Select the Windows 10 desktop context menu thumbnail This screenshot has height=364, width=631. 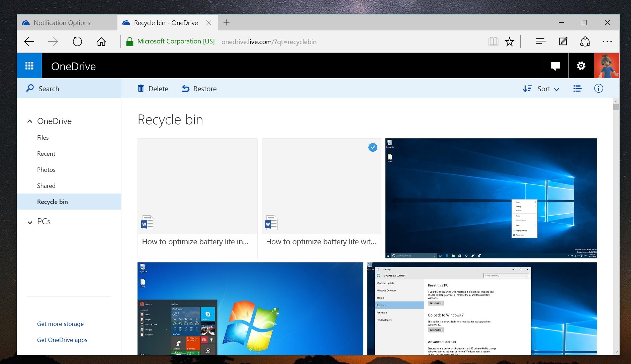point(491,198)
